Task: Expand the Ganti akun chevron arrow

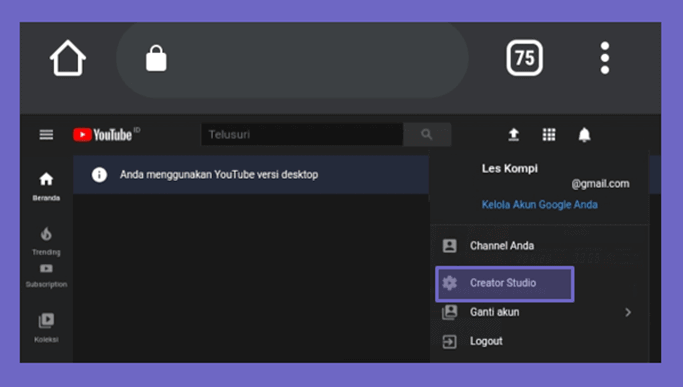Action: [x=628, y=312]
